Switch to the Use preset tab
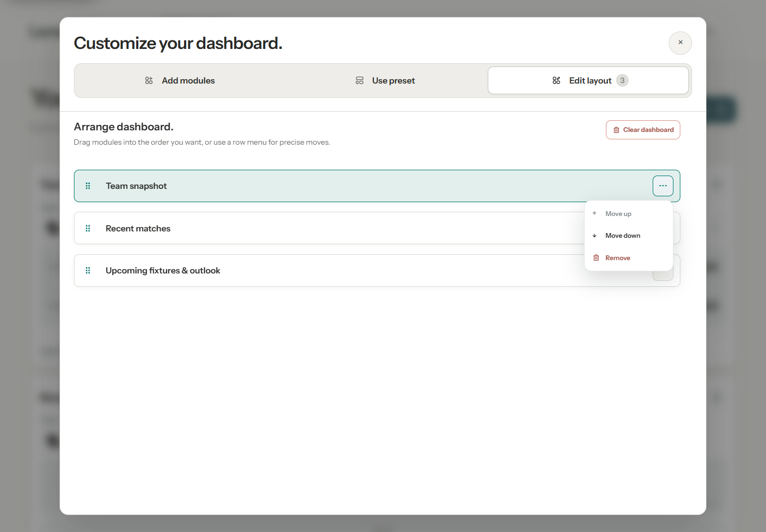Viewport: 766px width, 532px height. (385, 80)
